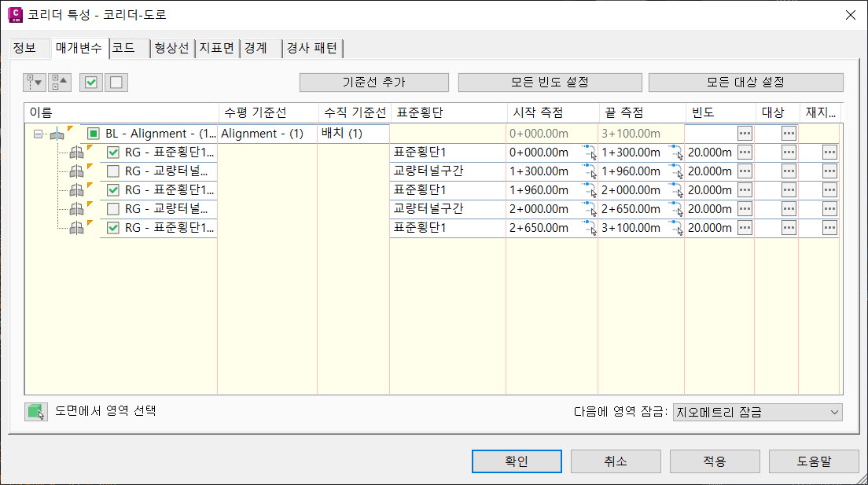The image size is (868, 485).
Task: Select the 배치 (1) vertical baseline cell
Action: (x=353, y=134)
